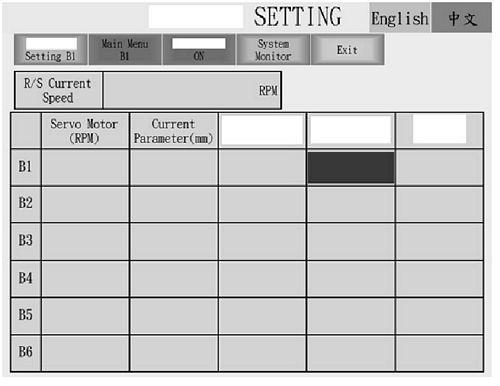The height and width of the screenshot is (386, 500).
Task: Select B6 Current Parameter cell
Action: (174, 353)
